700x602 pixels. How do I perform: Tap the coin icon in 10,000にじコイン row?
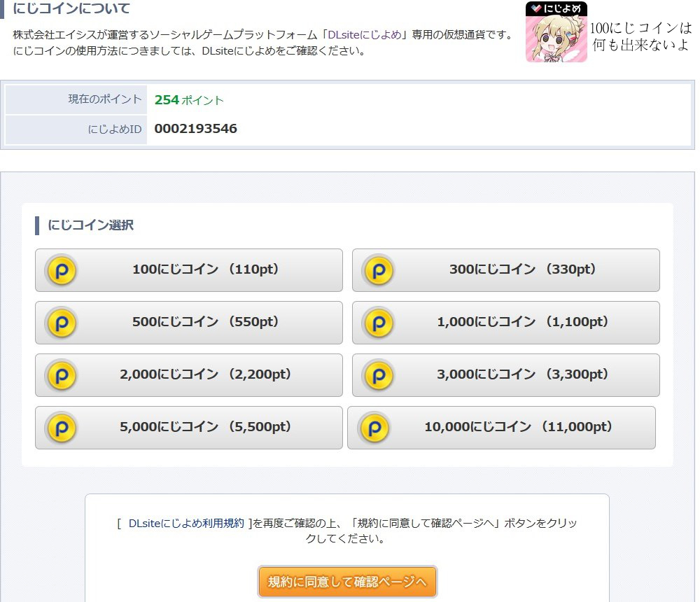374,428
